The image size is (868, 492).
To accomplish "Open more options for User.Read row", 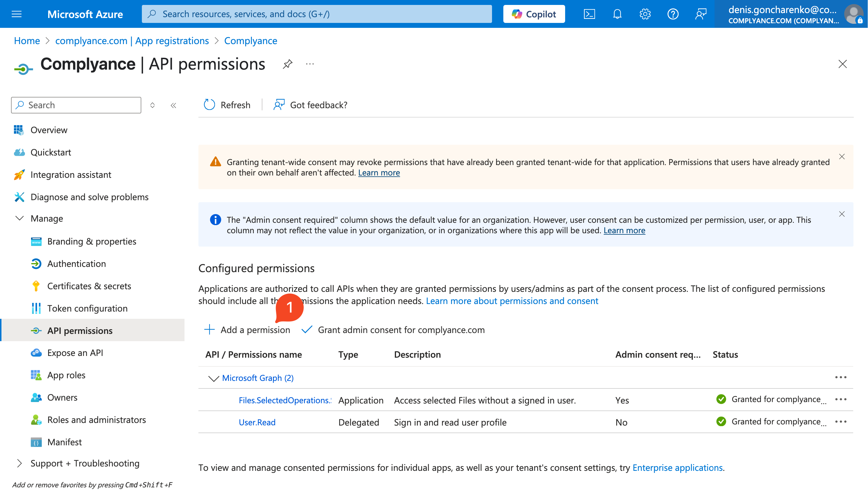I will pos(841,422).
